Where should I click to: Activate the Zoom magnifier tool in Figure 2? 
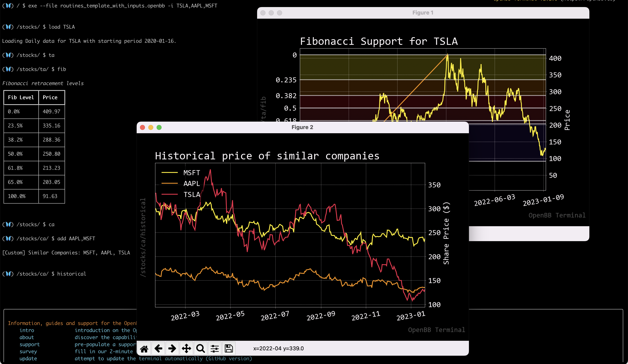click(200, 349)
